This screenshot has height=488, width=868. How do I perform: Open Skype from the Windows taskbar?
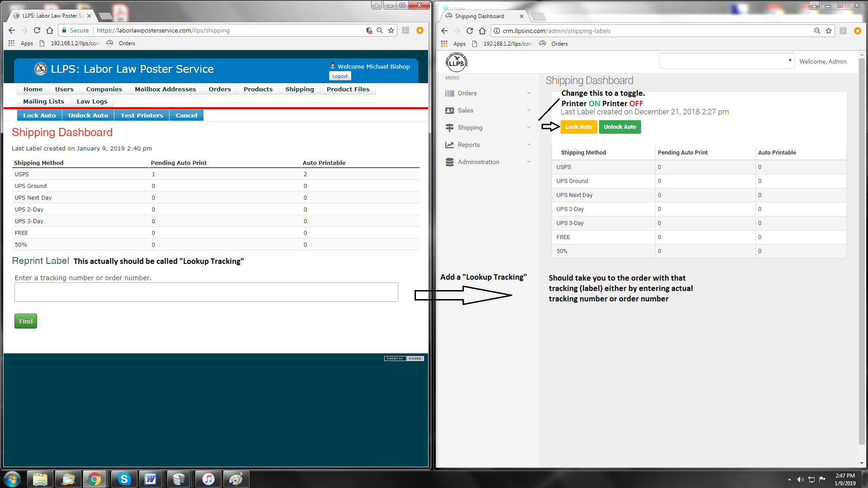point(124,479)
